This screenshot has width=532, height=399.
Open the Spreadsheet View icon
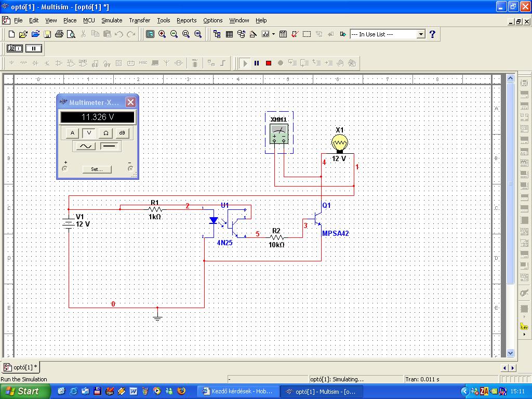coord(229,34)
